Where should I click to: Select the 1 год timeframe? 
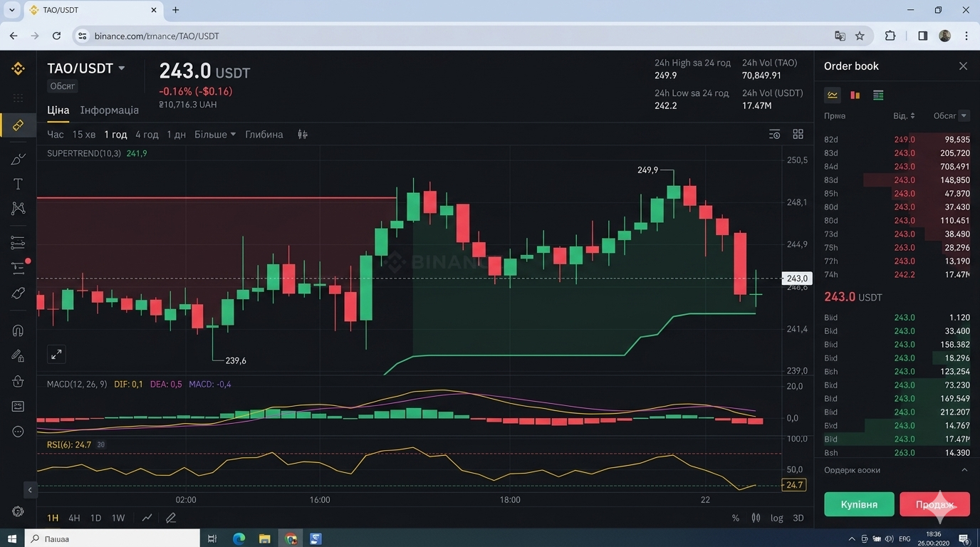(x=115, y=134)
